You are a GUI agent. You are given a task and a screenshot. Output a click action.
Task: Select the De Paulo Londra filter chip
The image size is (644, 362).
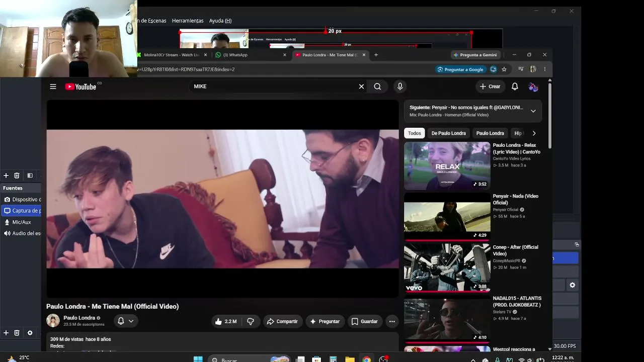[x=448, y=133]
